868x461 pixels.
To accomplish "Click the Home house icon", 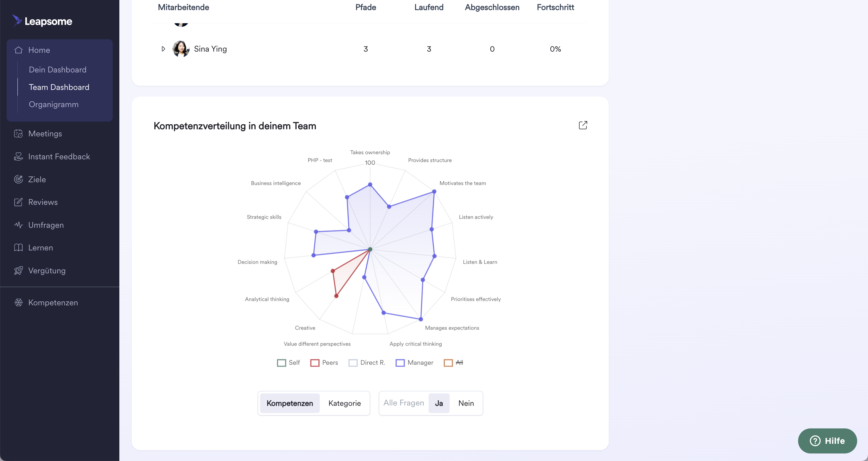I will [18, 50].
